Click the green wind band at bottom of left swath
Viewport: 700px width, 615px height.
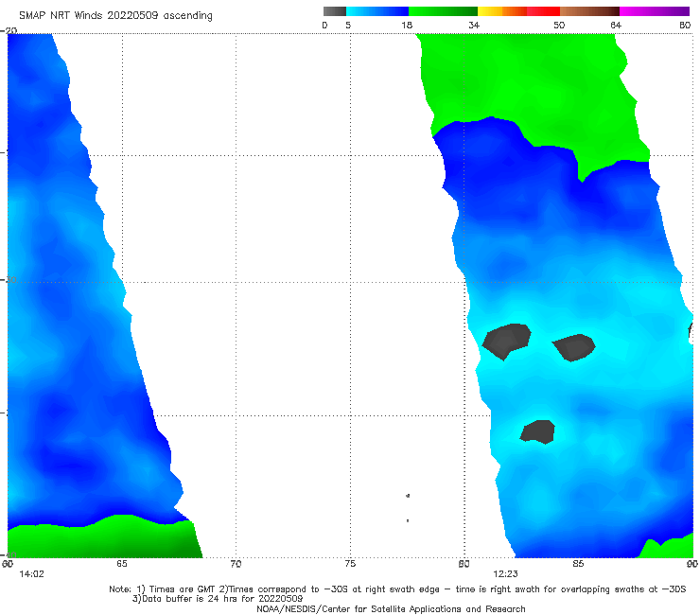[x=103, y=538]
